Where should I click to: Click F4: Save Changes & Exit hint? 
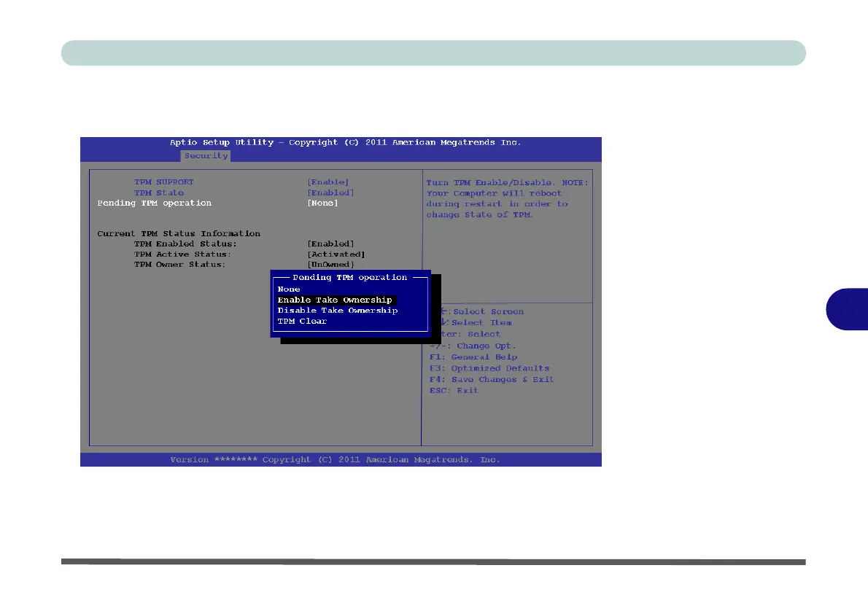click(x=492, y=379)
